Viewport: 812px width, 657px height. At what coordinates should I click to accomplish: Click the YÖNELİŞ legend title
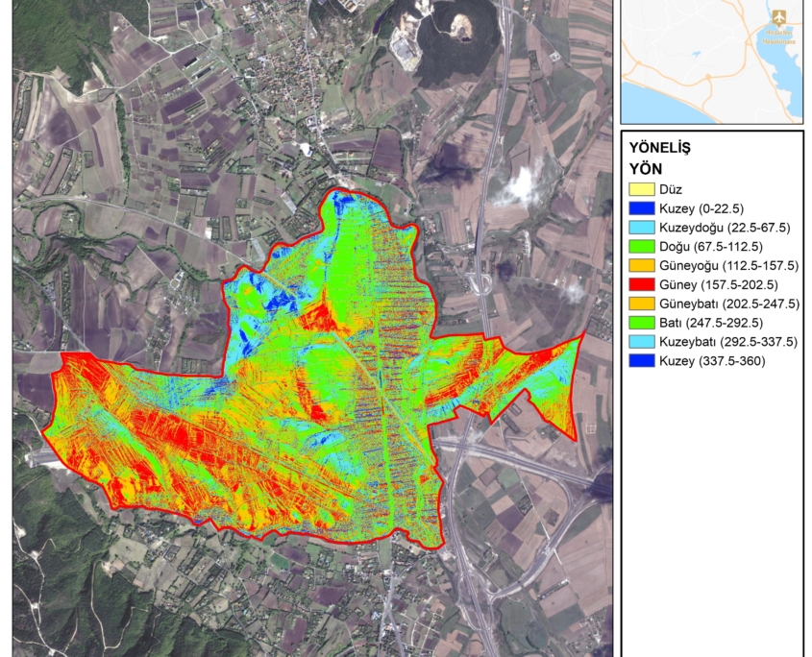point(660,148)
